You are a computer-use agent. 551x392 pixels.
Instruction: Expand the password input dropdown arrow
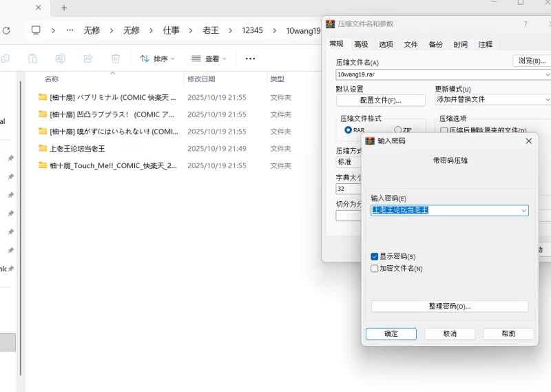523,210
